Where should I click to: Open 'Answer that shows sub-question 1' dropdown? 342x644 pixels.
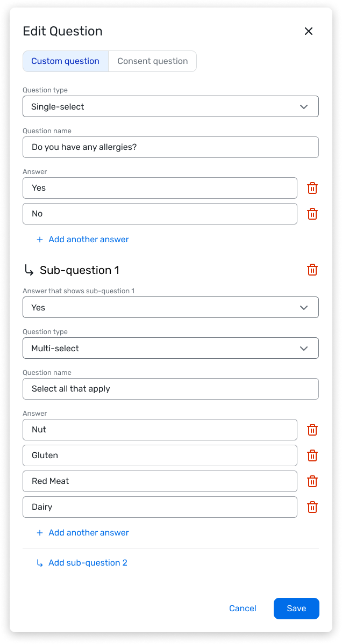pyautogui.click(x=170, y=307)
